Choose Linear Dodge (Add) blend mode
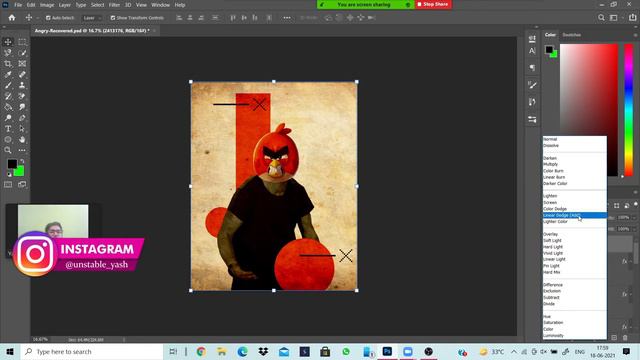 (x=575, y=215)
